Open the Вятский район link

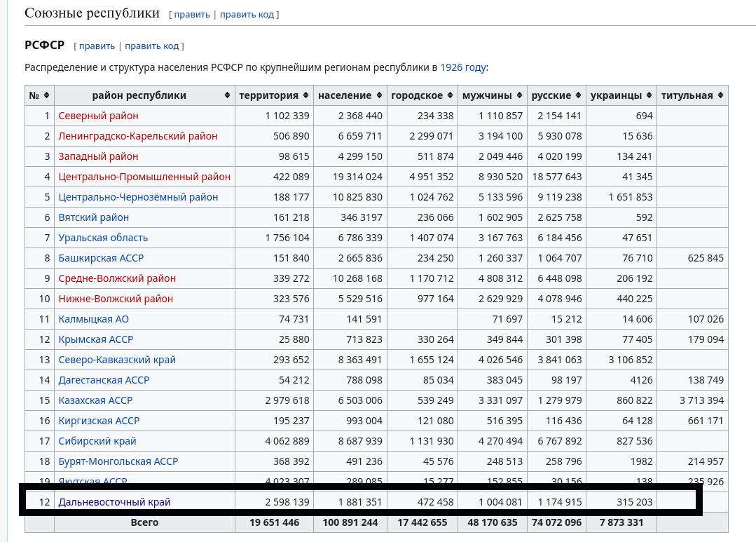point(93,217)
